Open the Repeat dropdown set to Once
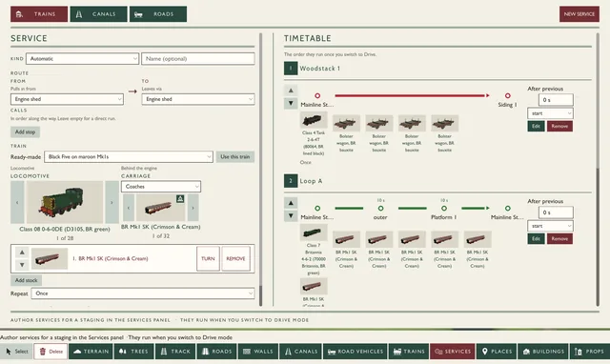Image resolution: width=610 pixels, height=364 pixels. [x=143, y=293]
